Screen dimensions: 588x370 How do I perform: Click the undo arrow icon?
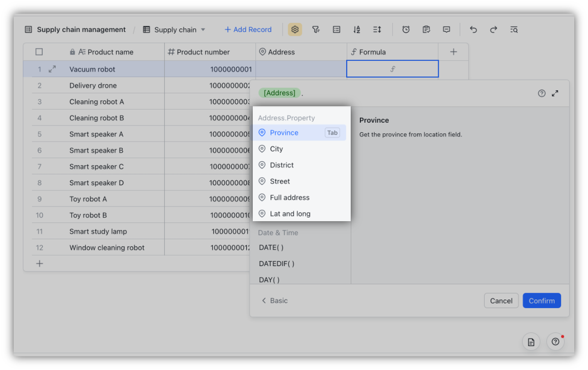click(x=474, y=29)
